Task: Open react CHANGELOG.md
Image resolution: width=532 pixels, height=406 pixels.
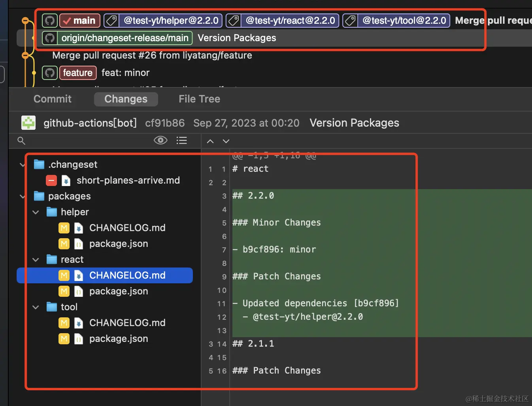Action: click(105, 275)
